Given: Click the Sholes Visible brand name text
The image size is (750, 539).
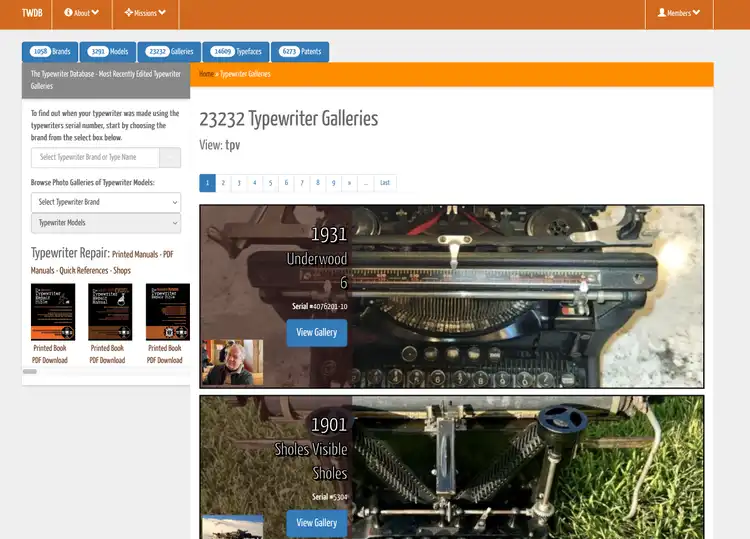Looking at the screenshot, I should pyautogui.click(x=311, y=449).
